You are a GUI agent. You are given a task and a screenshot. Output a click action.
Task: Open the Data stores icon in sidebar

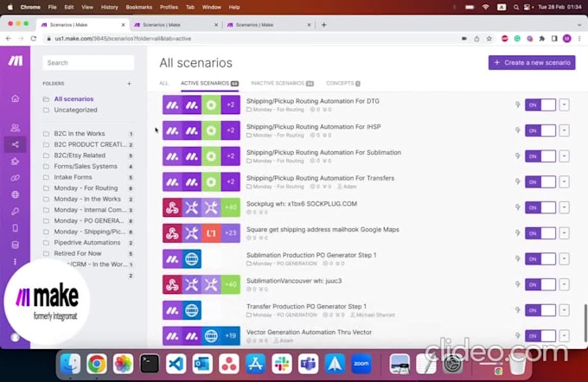(x=15, y=245)
